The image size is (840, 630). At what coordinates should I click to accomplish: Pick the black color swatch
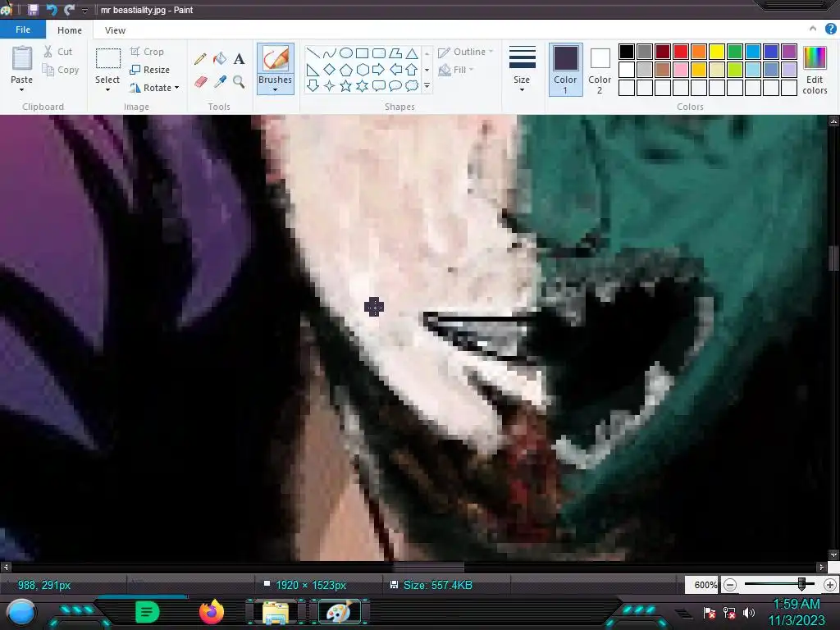click(626, 52)
